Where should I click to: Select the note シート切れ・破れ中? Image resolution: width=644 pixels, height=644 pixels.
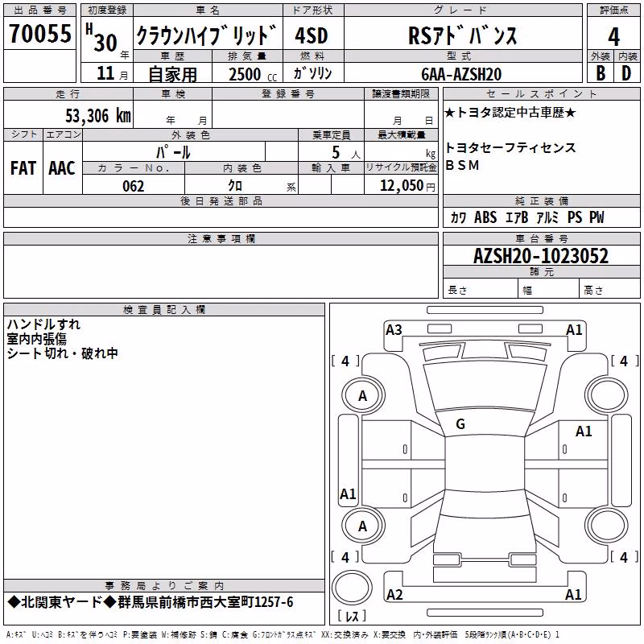(63, 353)
